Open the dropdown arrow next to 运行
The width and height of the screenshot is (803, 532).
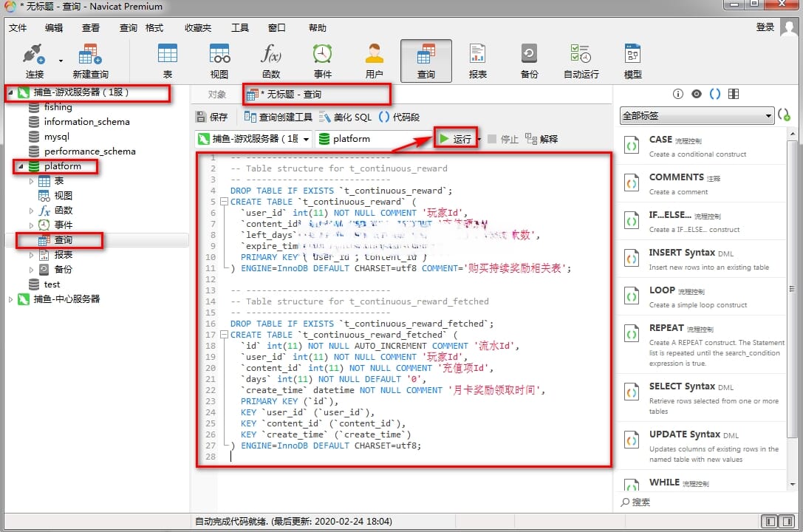479,139
